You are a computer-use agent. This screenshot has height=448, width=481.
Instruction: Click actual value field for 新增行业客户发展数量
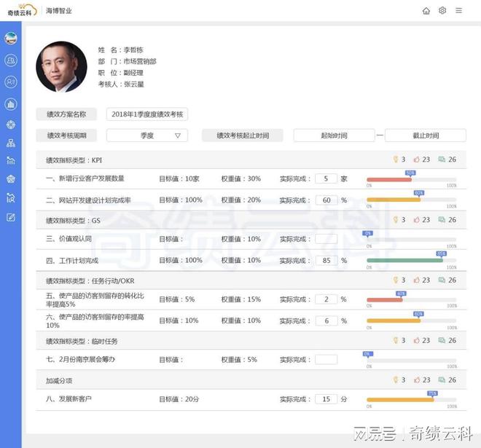[326, 178]
